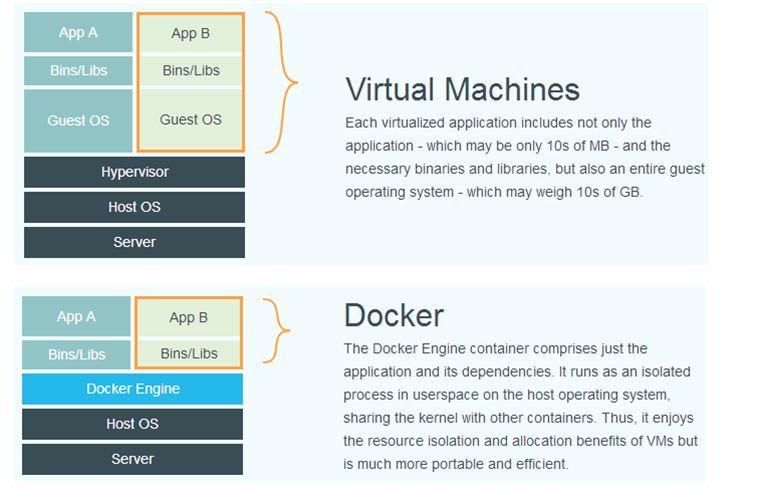
Task: Select the Docker Engine block
Action: pyautogui.click(x=132, y=389)
